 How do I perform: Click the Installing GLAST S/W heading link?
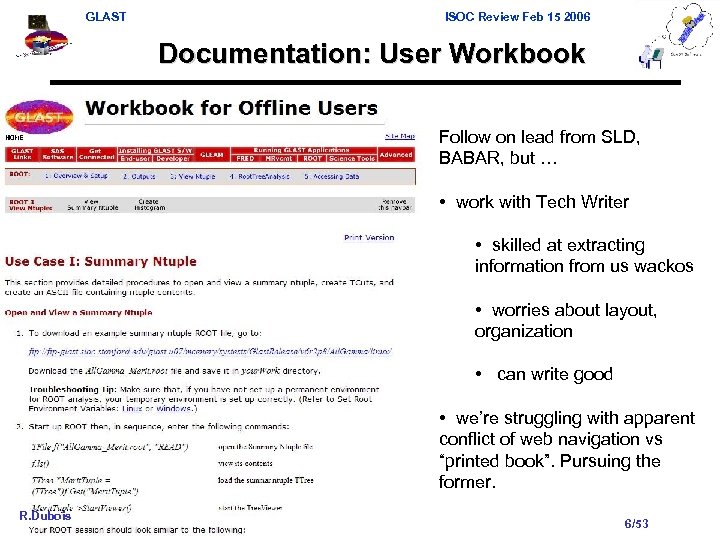pyautogui.click(x=155, y=151)
